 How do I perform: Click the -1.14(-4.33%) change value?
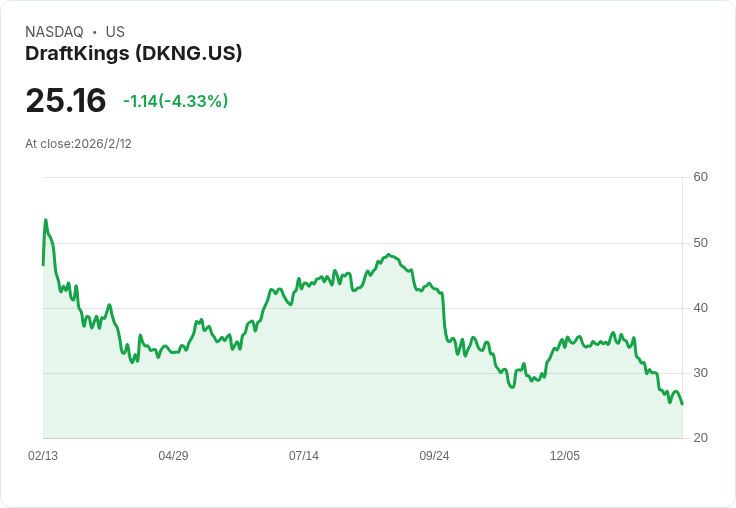pyautogui.click(x=176, y=101)
